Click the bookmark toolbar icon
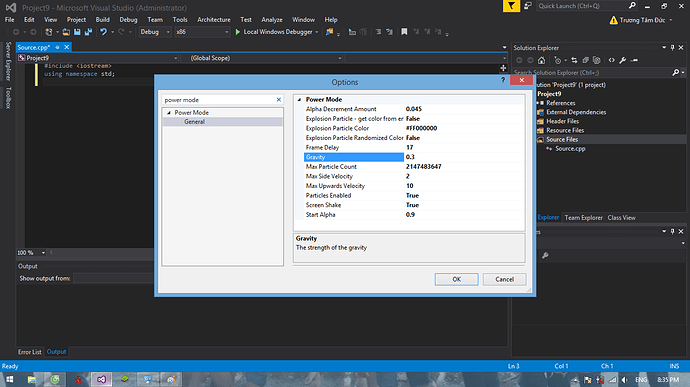Viewport: 690px width, 387px height. pyautogui.click(x=404, y=32)
